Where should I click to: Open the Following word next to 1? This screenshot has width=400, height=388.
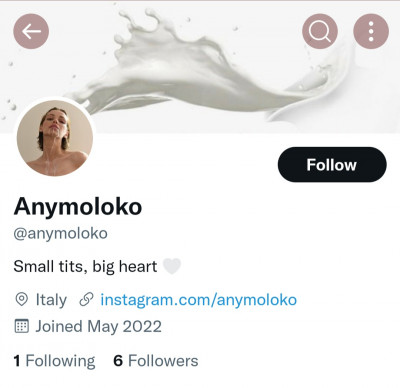60,361
